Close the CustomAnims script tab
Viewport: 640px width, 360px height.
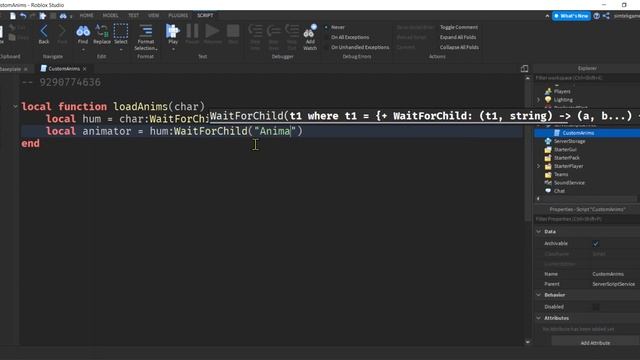(84, 69)
